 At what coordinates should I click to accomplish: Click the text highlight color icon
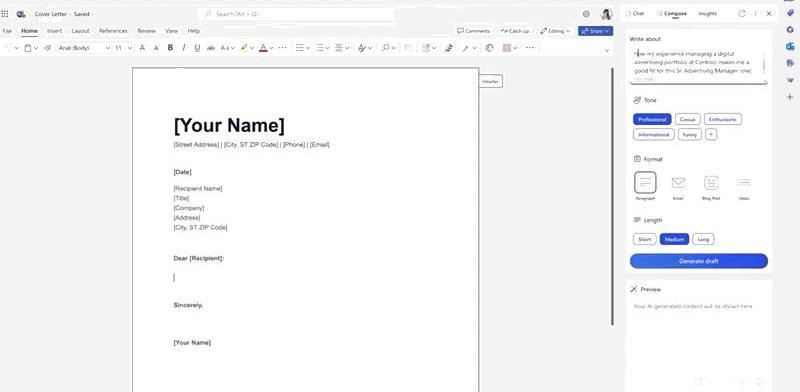244,47
